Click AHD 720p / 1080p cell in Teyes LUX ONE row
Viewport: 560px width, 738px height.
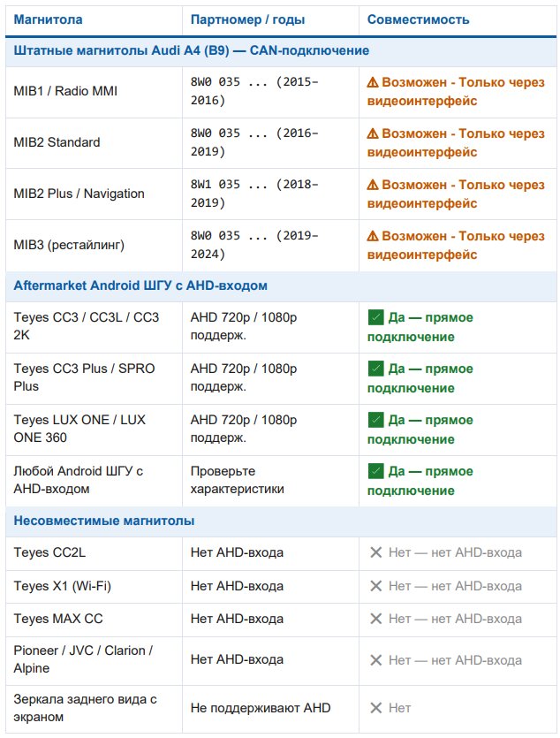[270, 430]
